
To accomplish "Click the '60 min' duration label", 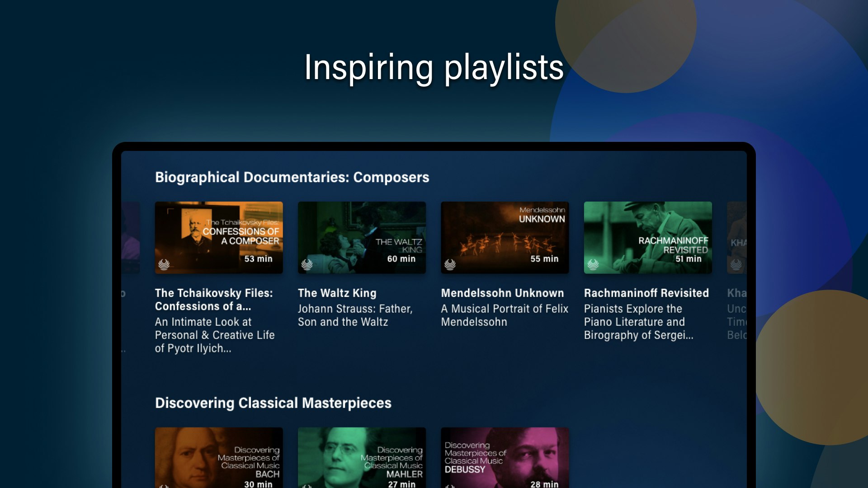I will tap(401, 259).
